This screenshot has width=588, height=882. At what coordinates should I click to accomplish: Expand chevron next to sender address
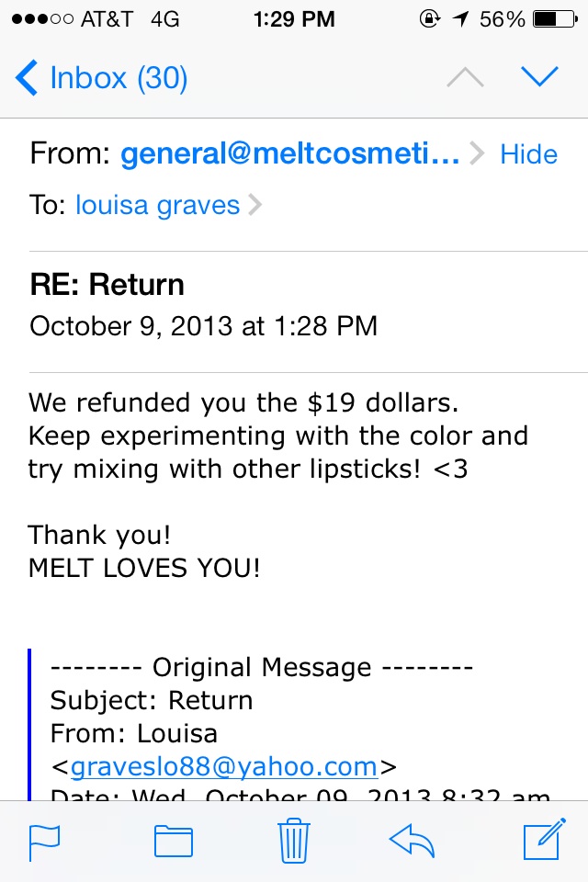point(477,153)
